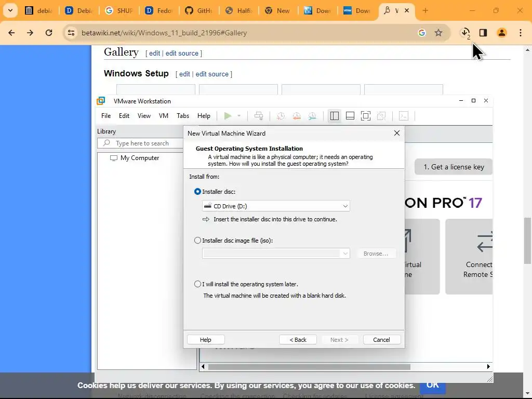Click the green Power On play icon in VMware

[x=228, y=116]
